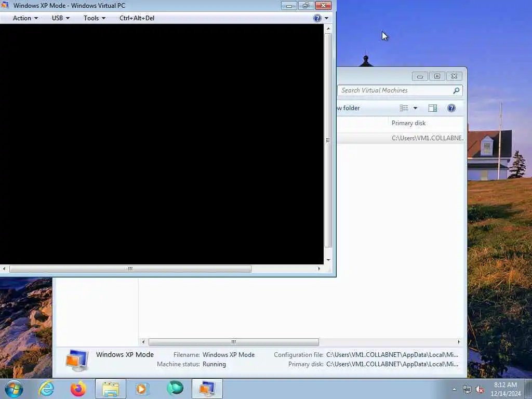Image resolution: width=532 pixels, height=399 pixels.
Task: Maximize the Virtual Machines Explorer window
Action: click(437, 76)
